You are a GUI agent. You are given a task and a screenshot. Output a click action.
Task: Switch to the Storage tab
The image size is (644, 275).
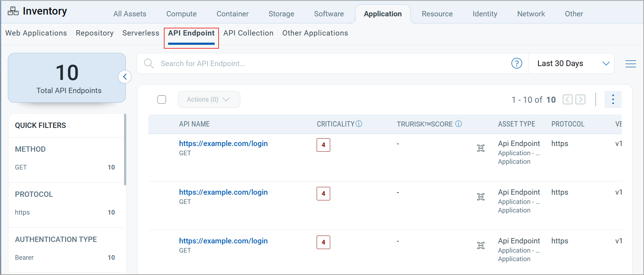tap(281, 14)
